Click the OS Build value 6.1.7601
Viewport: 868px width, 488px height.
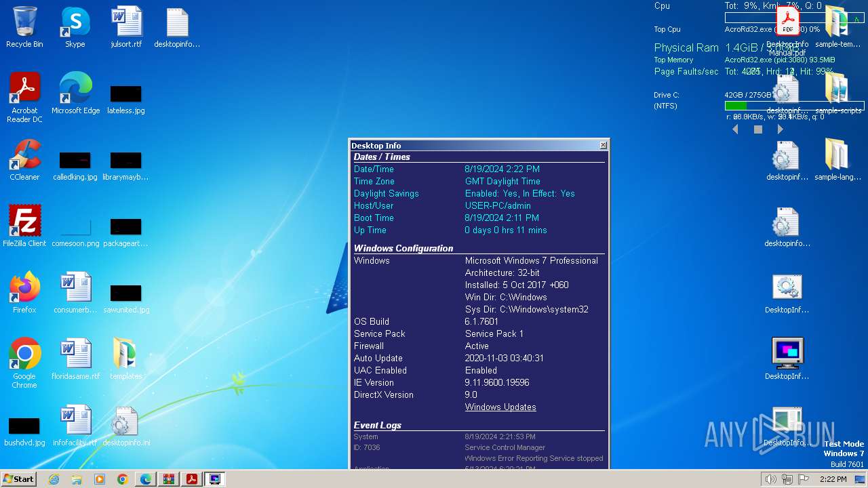coord(481,321)
